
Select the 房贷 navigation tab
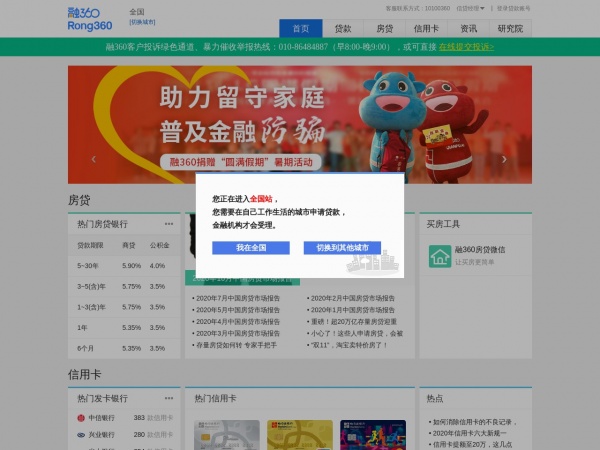click(385, 28)
